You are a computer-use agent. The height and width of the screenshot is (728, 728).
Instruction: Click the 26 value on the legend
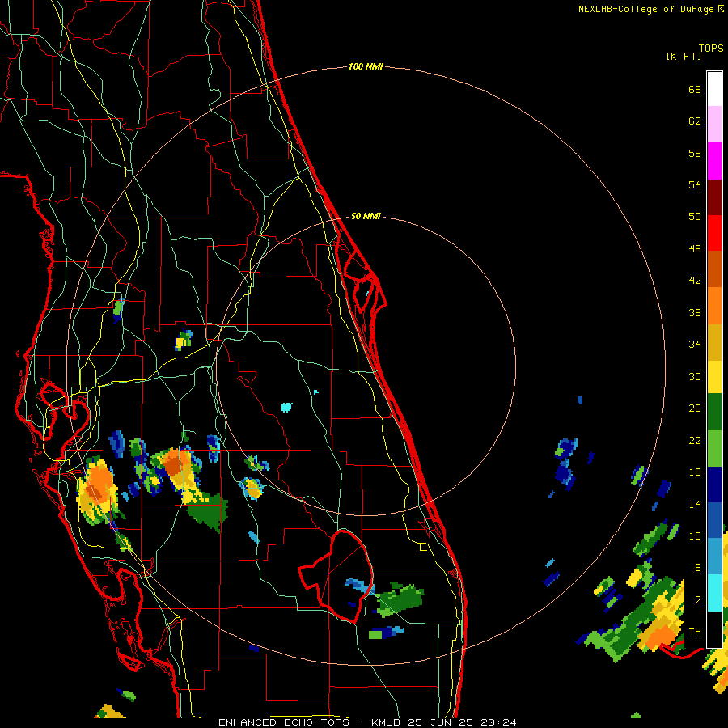coord(695,408)
